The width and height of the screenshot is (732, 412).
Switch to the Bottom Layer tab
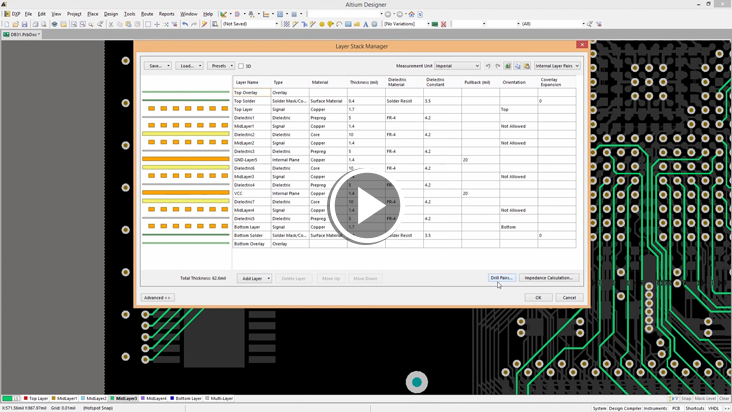187,398
